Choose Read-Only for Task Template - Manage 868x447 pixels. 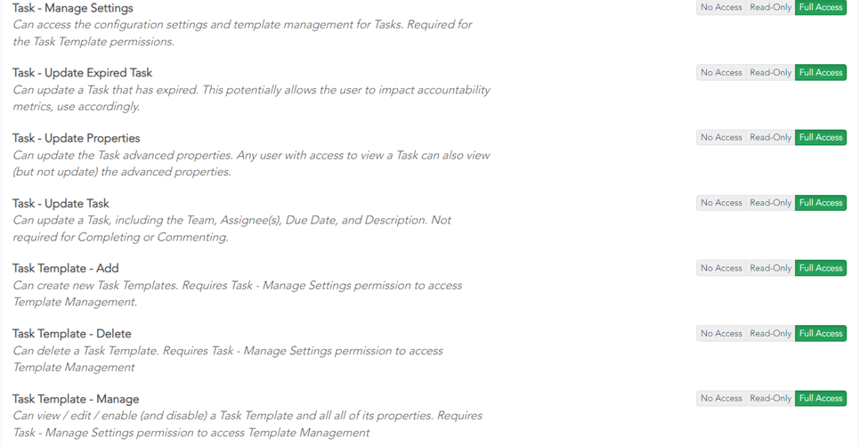coord(770,398)
